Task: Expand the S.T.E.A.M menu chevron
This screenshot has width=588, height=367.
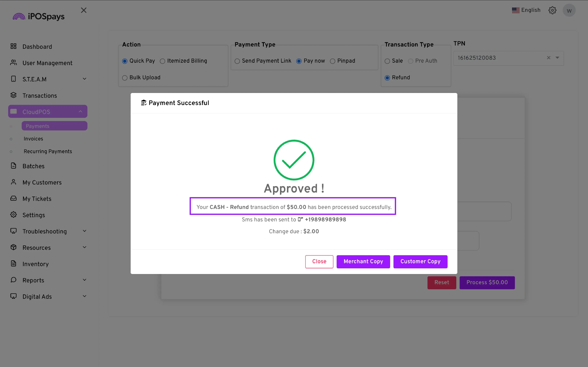Action: (x=84, y=79)
